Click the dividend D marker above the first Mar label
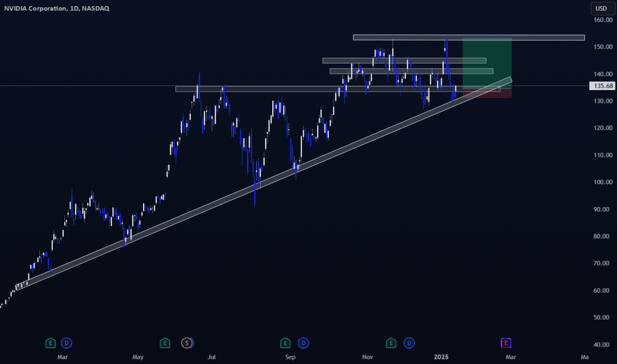 pyautogui.click(x=66, y=343)
